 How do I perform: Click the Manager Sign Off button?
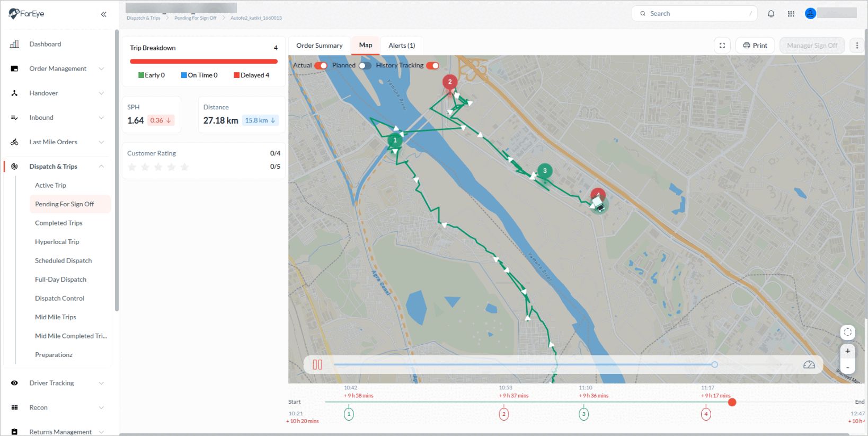point(812,46)
